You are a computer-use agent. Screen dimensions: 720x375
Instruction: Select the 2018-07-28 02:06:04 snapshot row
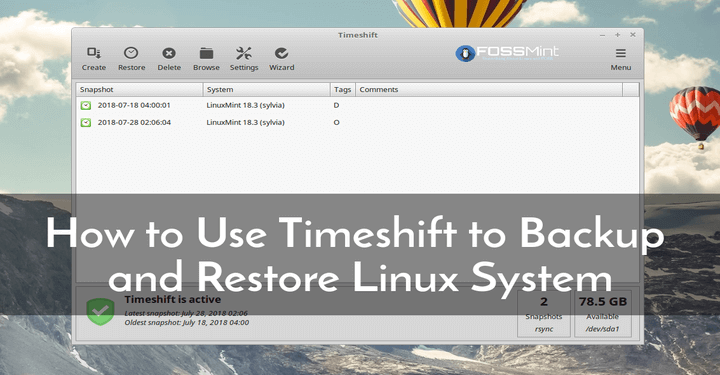[x=357, y=123]
